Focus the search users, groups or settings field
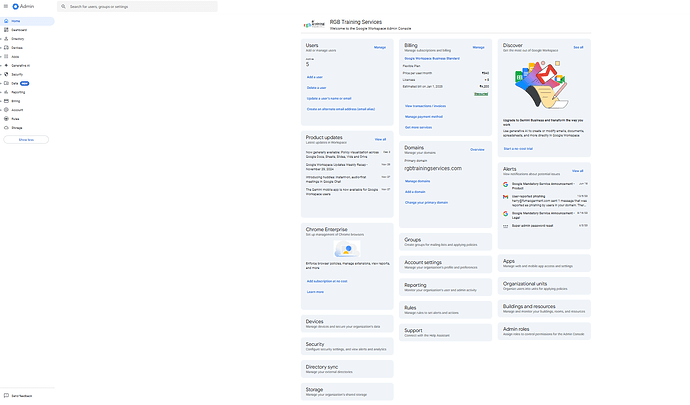Image resolution: width=690 pixels, height=405 pixels. coord(137,7)
